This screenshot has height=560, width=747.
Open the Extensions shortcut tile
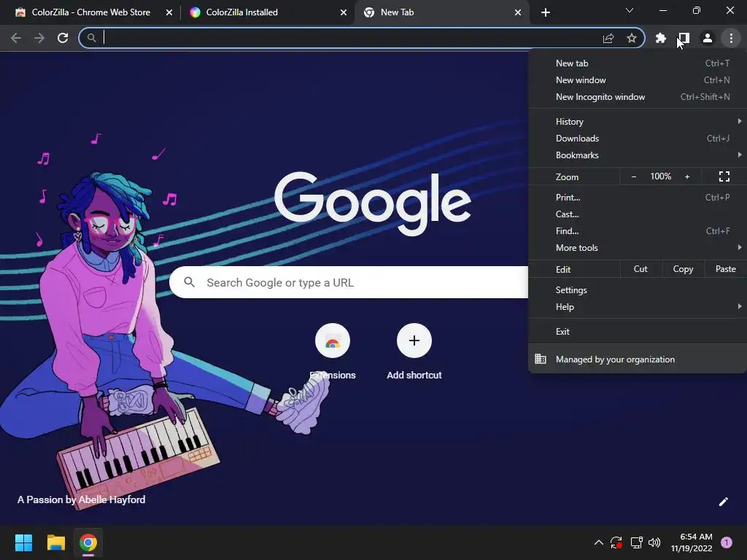coord(333,352)
